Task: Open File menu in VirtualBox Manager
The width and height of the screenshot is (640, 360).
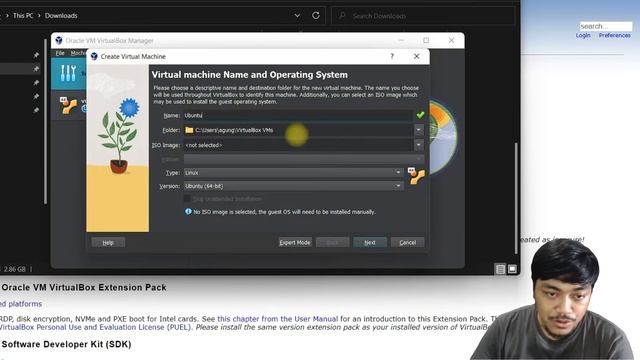Action: click(x=60, y=53)
